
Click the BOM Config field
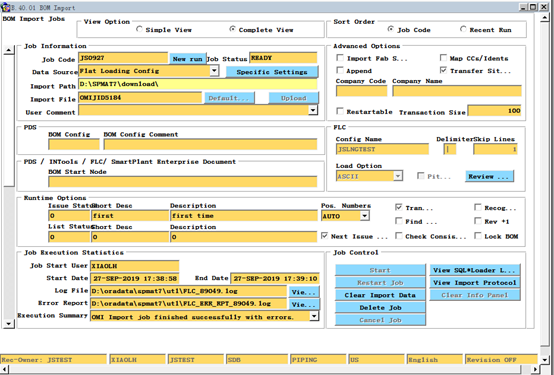point(74,144)
